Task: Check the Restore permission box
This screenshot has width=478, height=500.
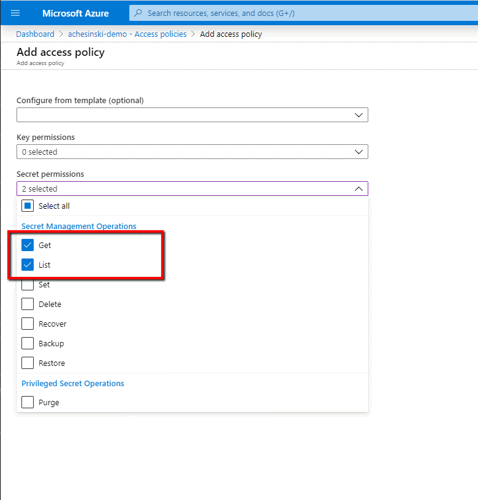Action: (x=27, y=363)
